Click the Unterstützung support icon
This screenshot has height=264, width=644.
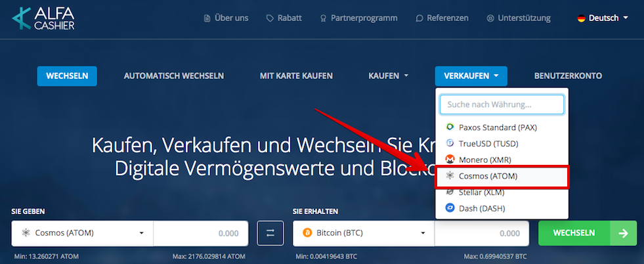490,18
